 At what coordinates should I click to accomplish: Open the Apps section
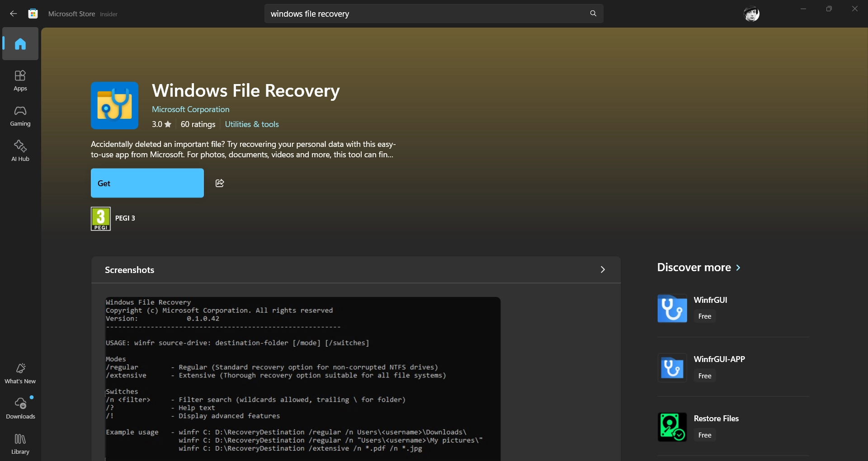coord(20,80)
